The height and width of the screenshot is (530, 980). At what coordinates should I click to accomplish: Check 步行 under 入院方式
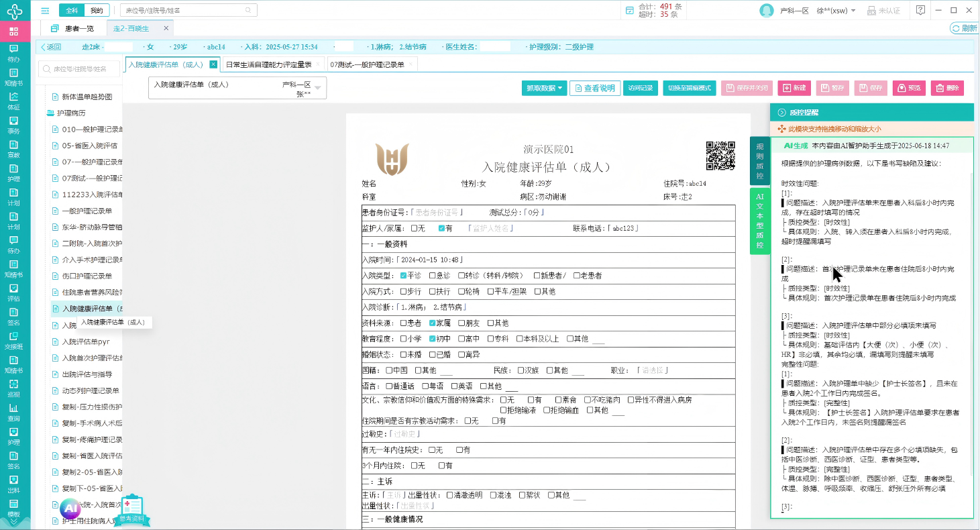(403, 292)
